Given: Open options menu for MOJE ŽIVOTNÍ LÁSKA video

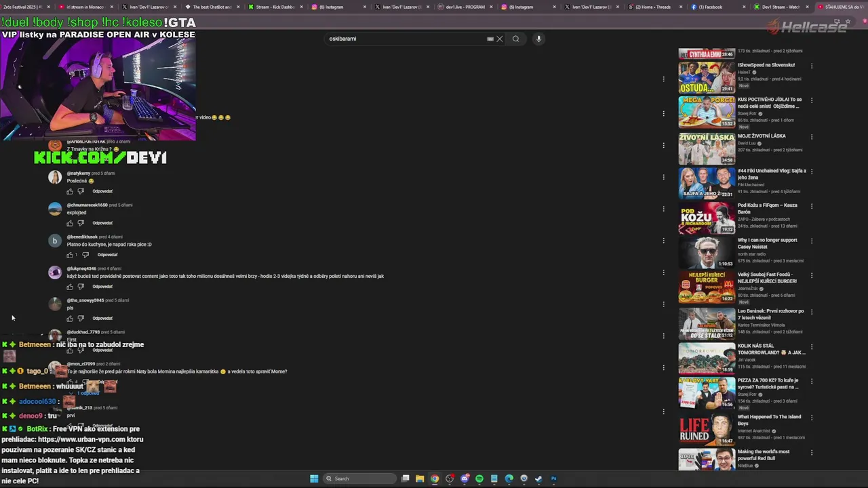Looking at the screenshot, I should point(812,136).
